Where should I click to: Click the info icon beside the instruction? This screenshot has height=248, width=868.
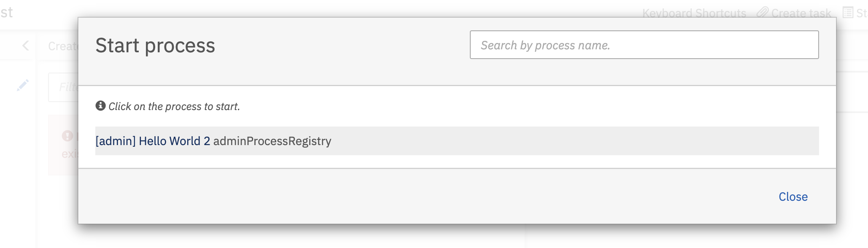(x=100, y=105)
